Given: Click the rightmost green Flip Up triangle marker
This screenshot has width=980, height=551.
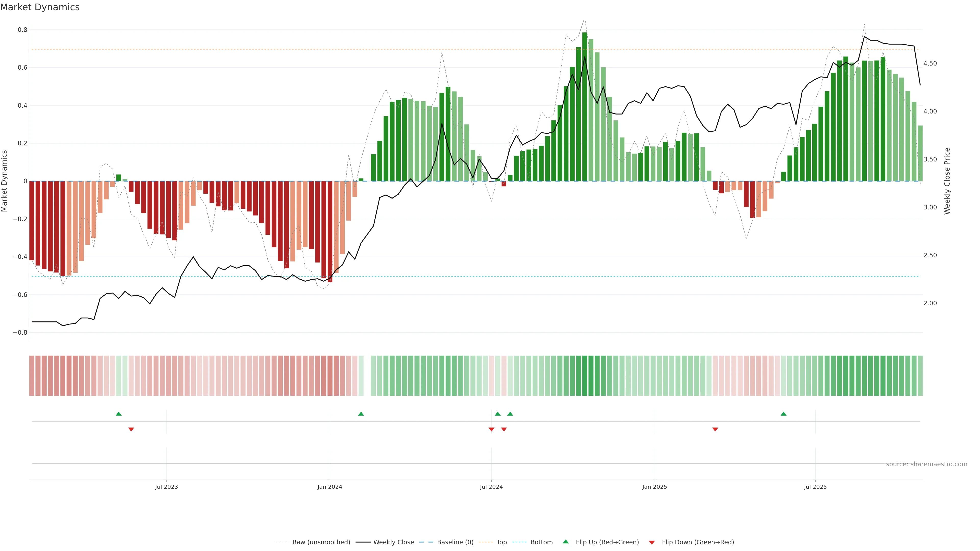Looking at the screenshot, I should pyautogui.click(x=783, y=414).
